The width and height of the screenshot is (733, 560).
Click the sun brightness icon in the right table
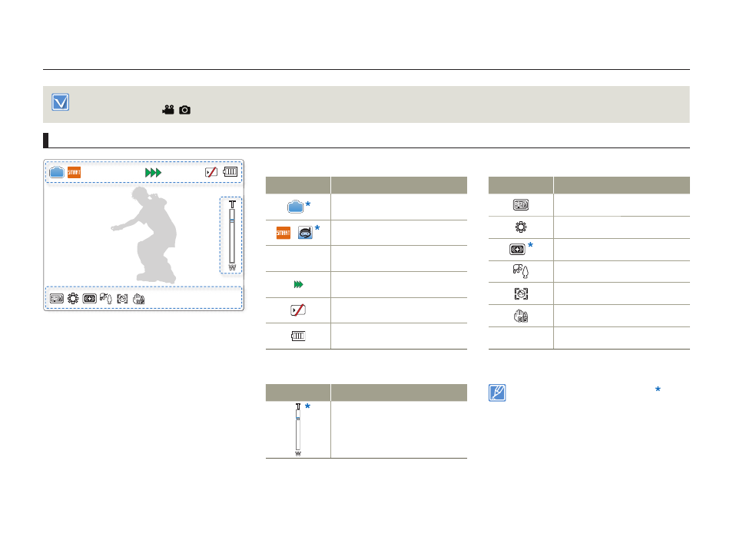tap(521, 227)
